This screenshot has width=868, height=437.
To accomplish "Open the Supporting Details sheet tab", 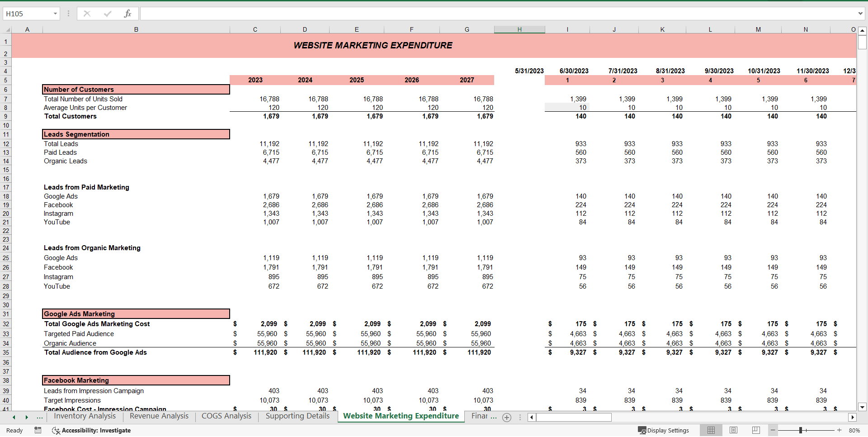I will pyautogui.click(x=297, y=416).
